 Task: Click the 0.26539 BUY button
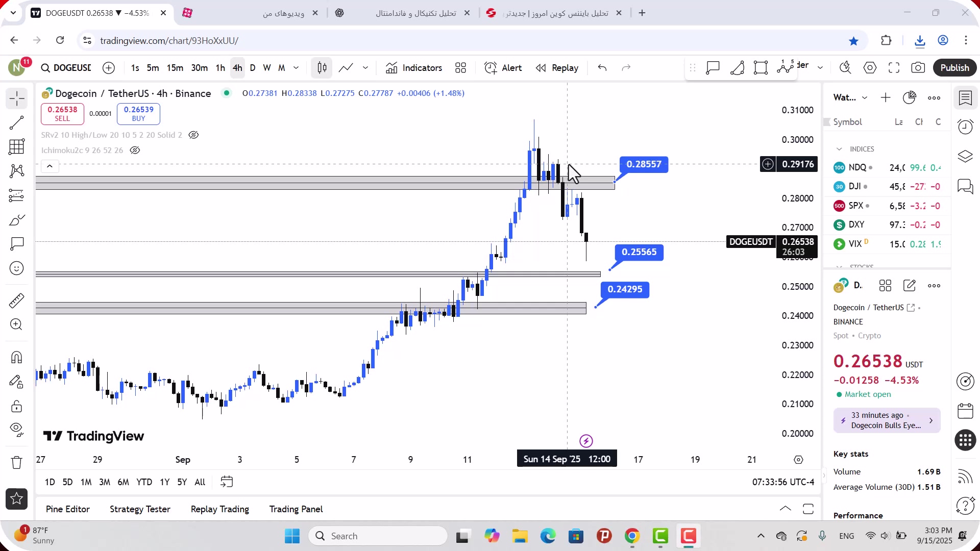click(138, 114)
